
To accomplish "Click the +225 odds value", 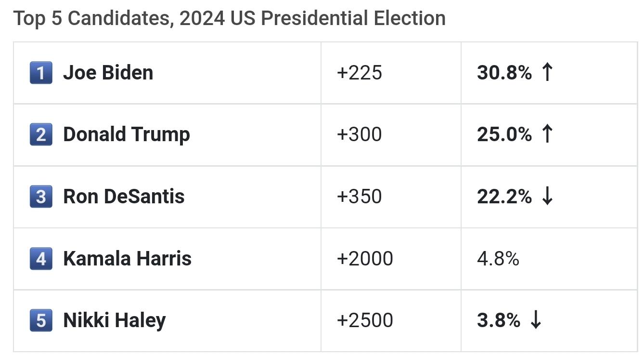I will pos(360,73).
